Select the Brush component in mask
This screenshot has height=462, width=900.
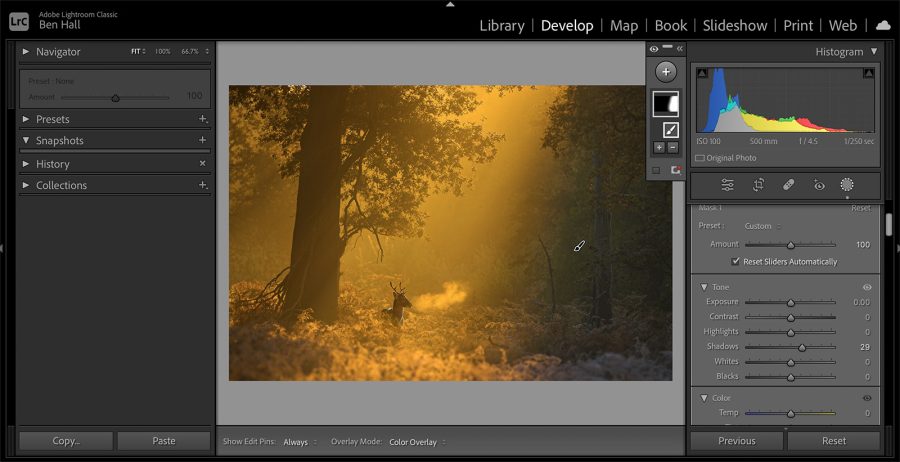[670, 130]
